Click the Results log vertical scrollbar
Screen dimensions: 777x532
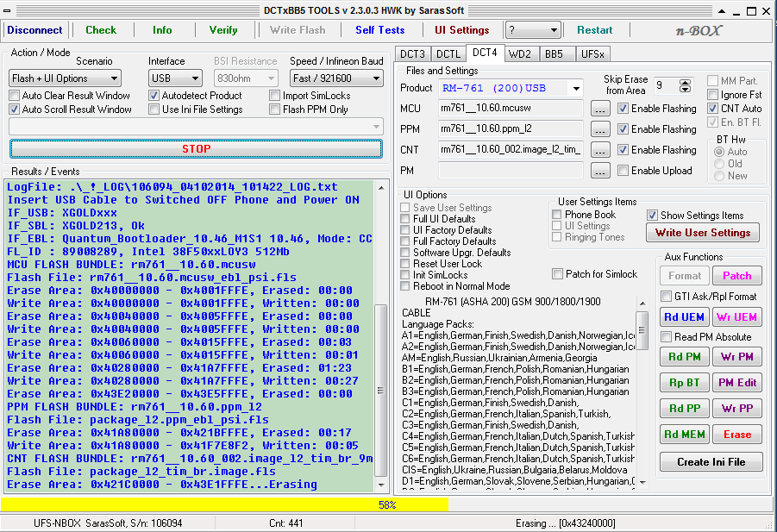click(381, 336)
